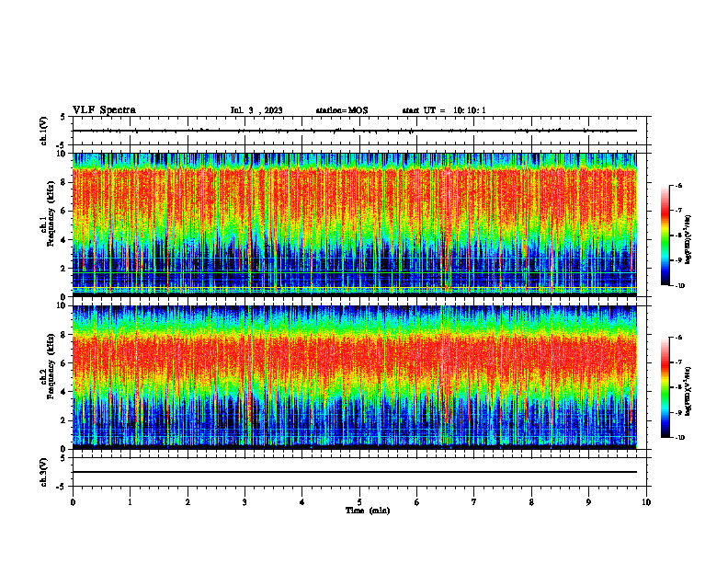Click the "2" kHz tick of ch.1 spectrogram
Image resolution: width=728 pixels, height=563 pixels.
click(64, 268)
